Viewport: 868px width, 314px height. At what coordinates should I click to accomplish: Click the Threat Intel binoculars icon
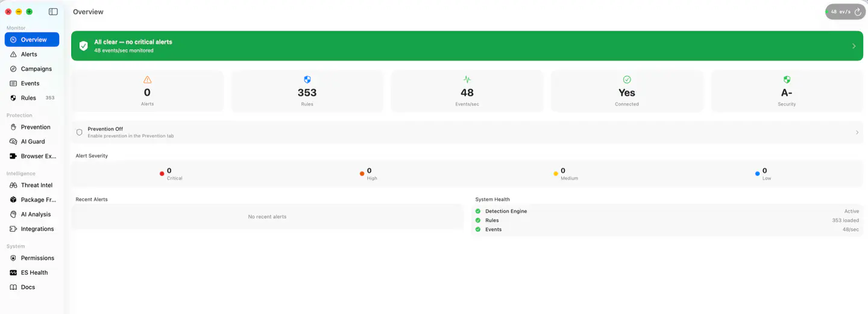tap(13, 185)
